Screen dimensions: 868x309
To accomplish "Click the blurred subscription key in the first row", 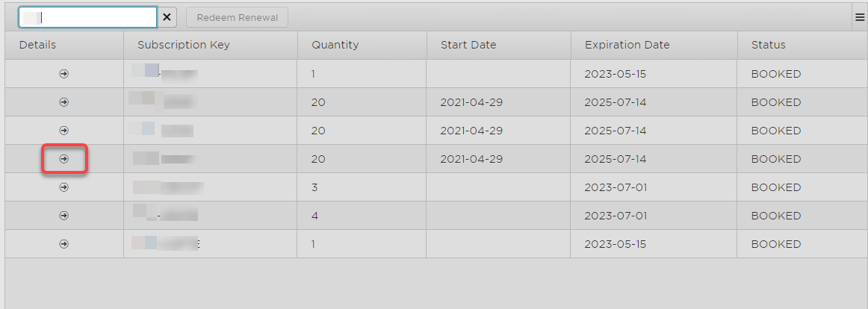I will [164, 74].
